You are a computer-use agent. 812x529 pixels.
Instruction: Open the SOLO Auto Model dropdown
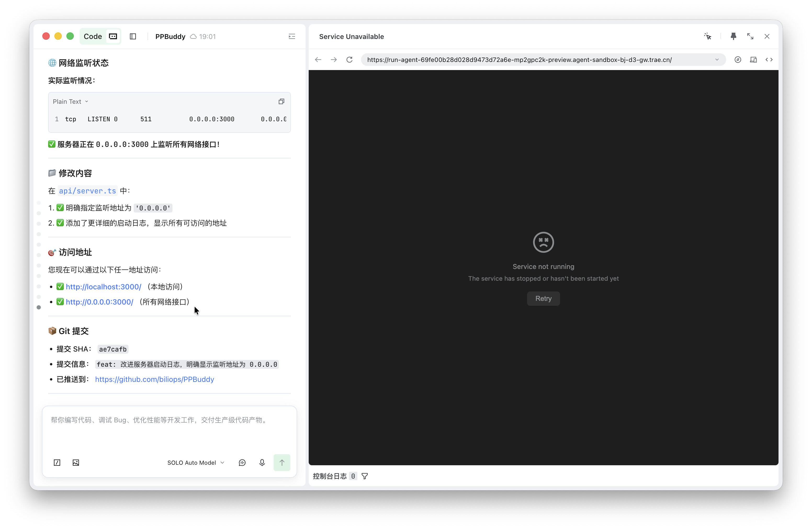coord(196,463)
